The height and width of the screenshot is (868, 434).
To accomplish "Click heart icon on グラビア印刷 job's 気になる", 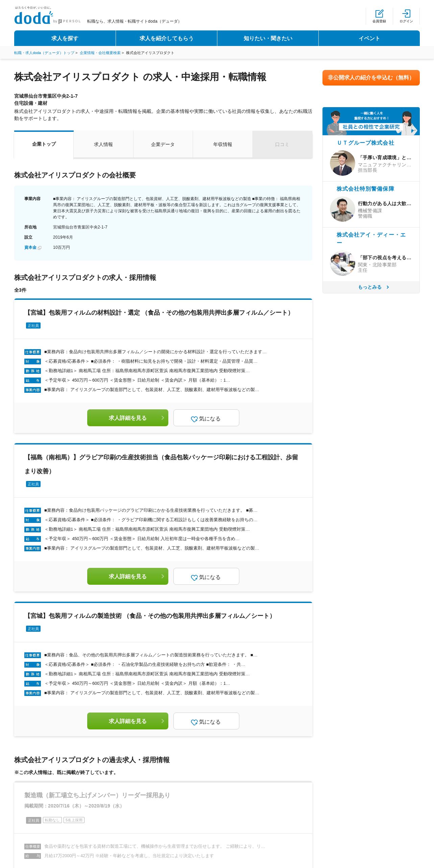I will (x=194, y=577).
